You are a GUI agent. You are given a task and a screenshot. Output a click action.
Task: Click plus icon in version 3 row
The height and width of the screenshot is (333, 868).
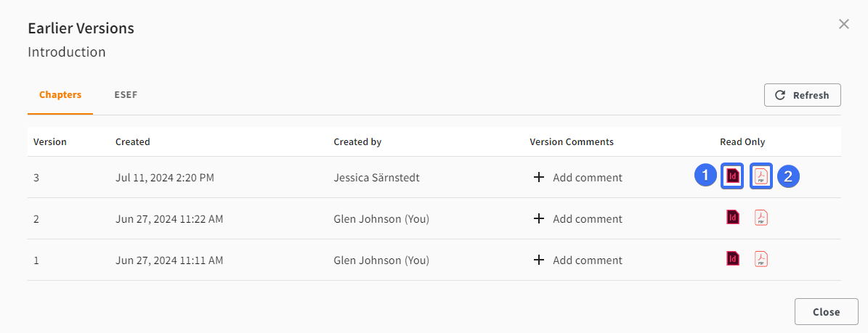[x=539, y=178]
